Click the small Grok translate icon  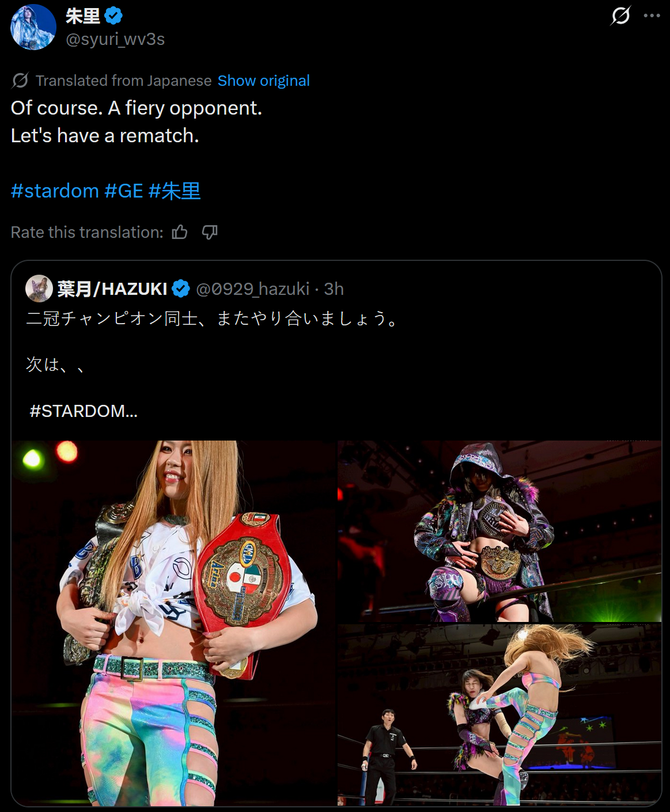20,81
